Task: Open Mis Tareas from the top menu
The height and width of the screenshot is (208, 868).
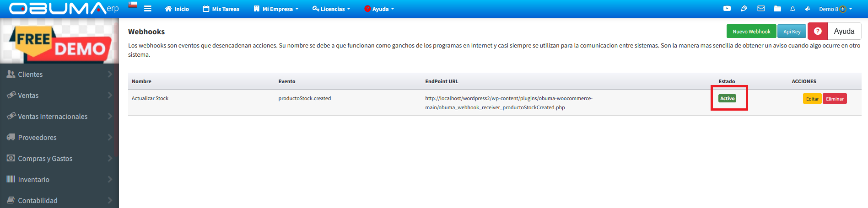Action: [221, 9]
